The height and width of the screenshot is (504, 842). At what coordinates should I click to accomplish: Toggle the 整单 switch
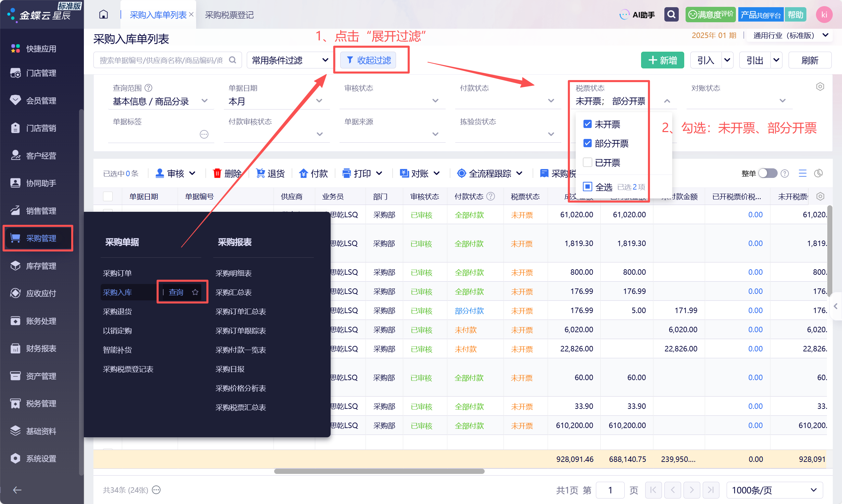point(767,173)
